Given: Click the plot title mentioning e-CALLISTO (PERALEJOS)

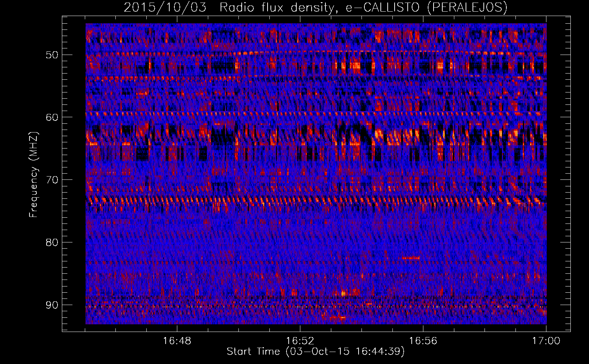Looking at the screenshot, I should (x=315, y=7).
